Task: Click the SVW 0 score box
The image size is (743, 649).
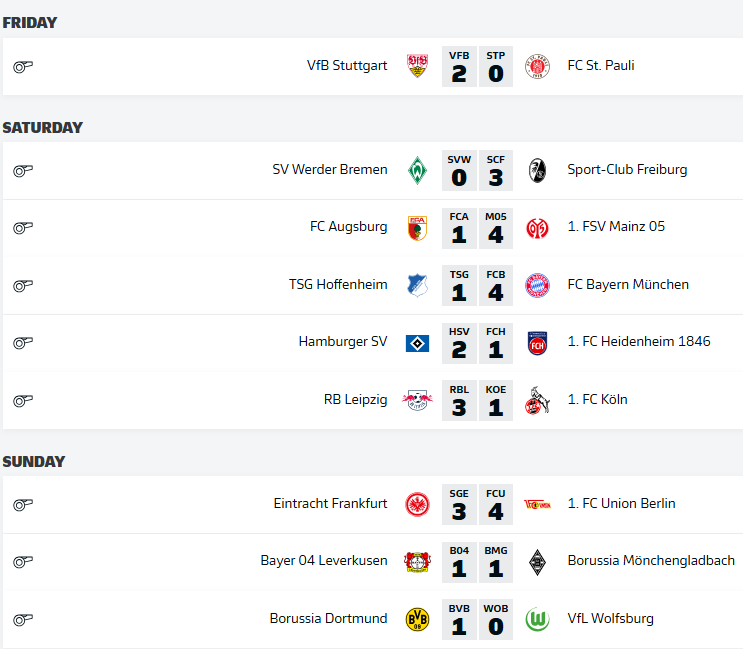Action: click(x=459, y=170)
